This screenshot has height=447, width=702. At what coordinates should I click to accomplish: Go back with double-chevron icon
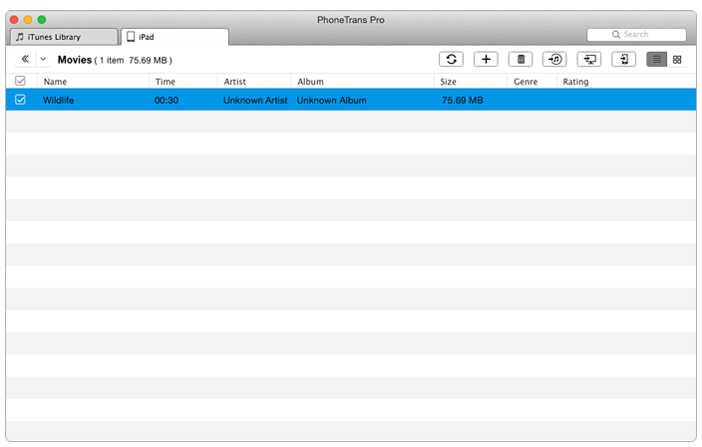click(x=25, y=59)
